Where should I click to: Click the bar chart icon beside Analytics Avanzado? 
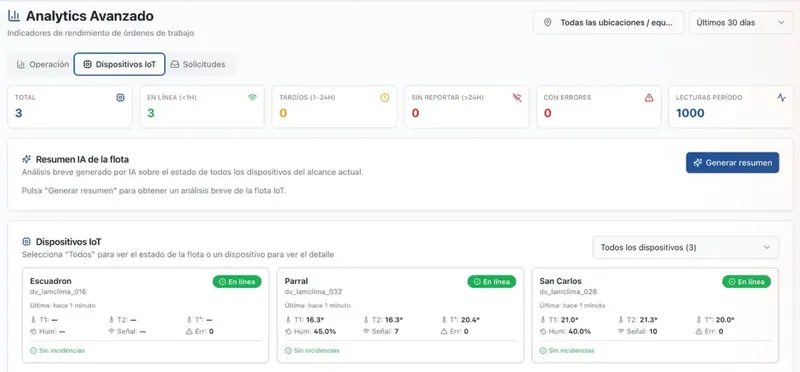[x=14, y=16]
